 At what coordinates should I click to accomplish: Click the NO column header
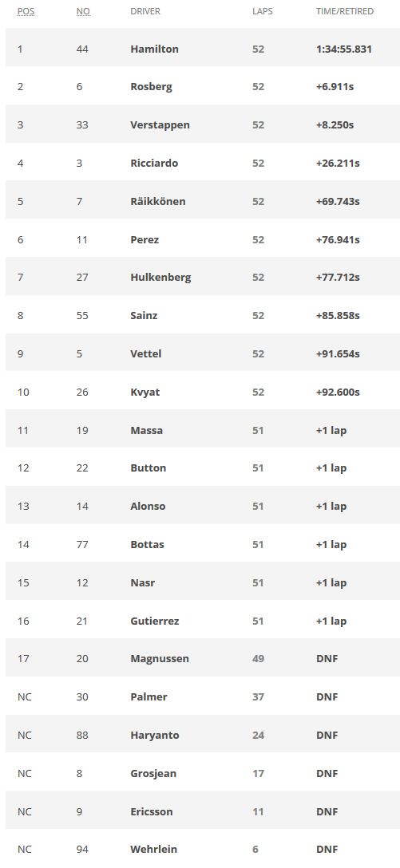(x=83, y=11)
